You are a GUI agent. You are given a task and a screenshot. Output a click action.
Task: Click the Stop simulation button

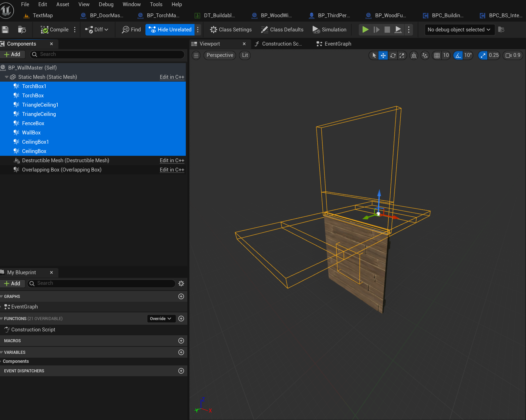tap(387, 30)
